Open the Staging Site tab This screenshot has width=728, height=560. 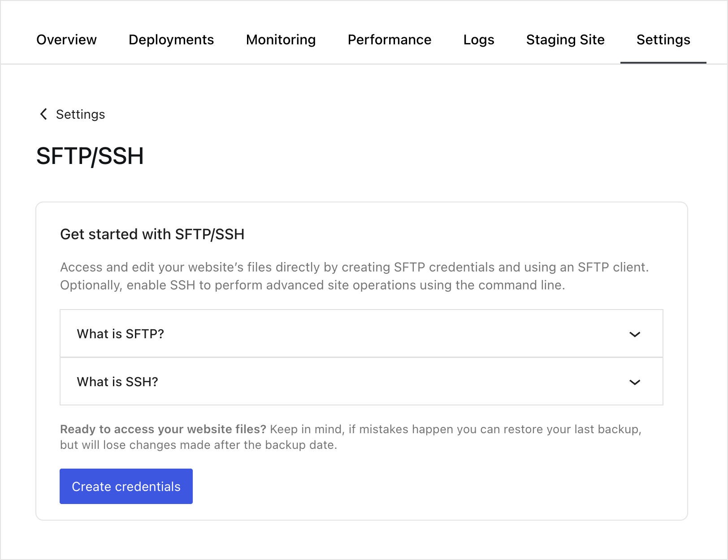565,39
